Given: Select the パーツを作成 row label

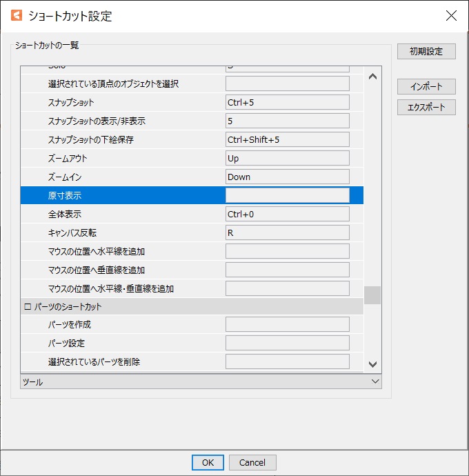Looking at the screenshot, I should (69, 324).
